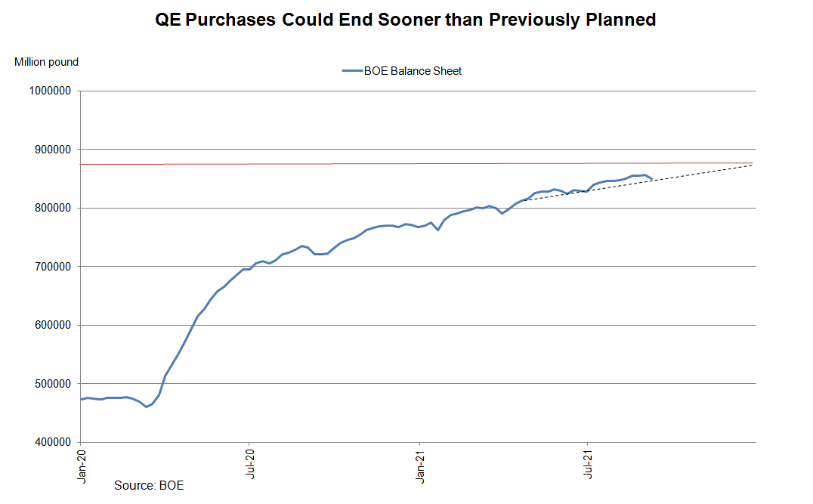Click the first point of the blue line
The height and width of the screenshot is (504, 813).
81,399
